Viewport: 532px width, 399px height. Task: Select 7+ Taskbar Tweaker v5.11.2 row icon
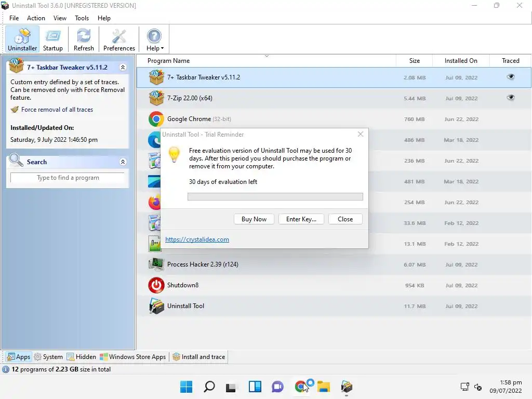tap(156, 77)
